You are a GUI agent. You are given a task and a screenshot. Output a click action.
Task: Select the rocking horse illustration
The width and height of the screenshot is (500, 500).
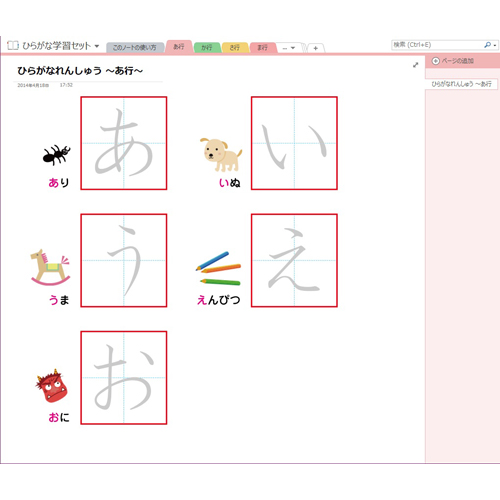coord(51,267)
